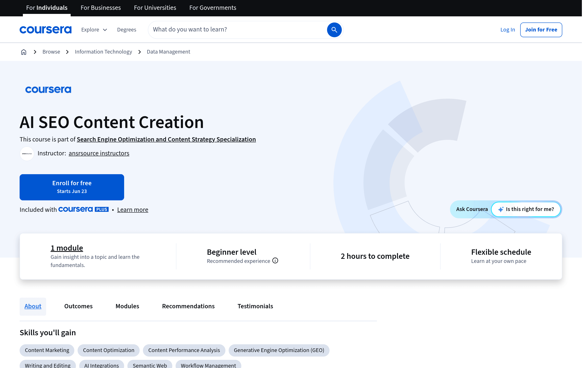Expand the Explore dropdown menu
Screen dimensions: 588x368
[x=94, y=30]
